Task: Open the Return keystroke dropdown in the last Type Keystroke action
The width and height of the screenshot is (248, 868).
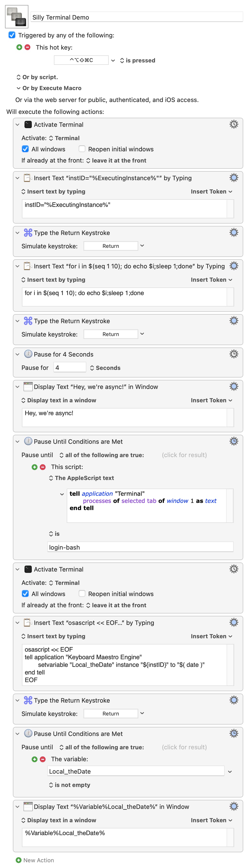Action: [x=142, y=713]
